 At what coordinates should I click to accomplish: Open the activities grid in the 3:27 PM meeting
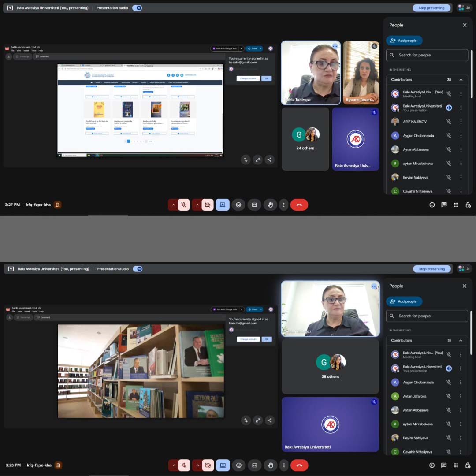tap(456, 205)
